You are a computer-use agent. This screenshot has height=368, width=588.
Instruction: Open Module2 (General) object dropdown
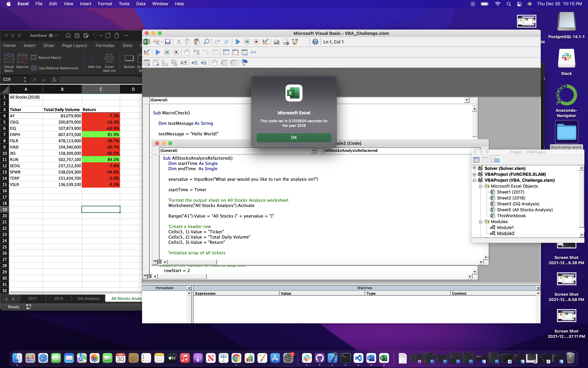pos(313,151)
